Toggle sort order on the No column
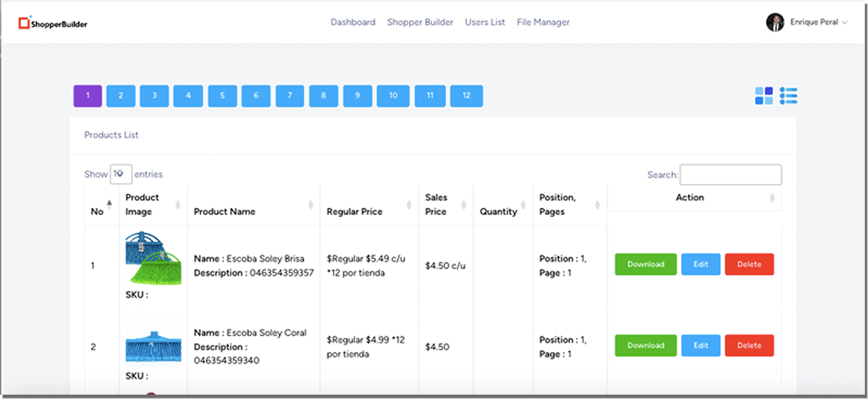868x399 pixels. pos(109,204)
